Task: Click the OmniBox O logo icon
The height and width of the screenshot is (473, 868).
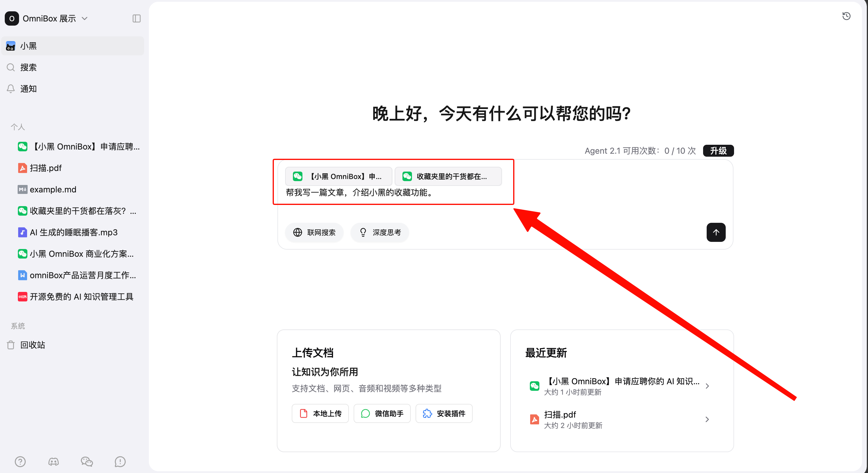Action: [x=12, y=18]
